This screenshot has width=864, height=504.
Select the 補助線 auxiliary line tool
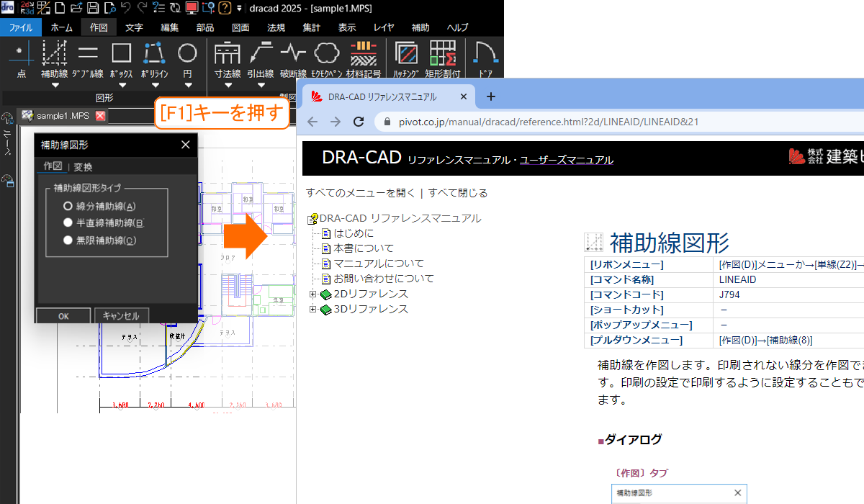[55, 59]
